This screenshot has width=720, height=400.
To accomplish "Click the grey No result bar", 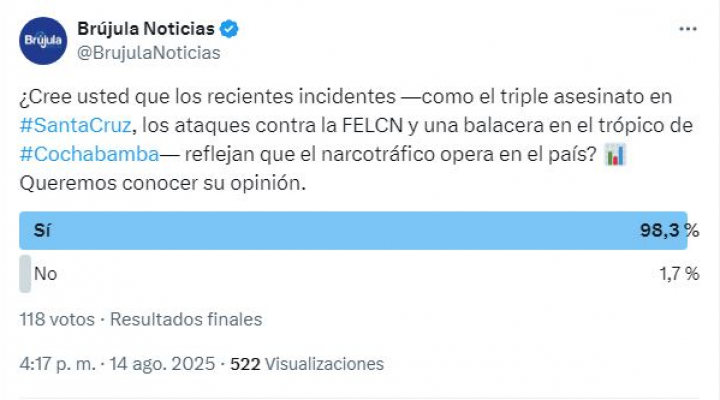I will (25, 274).
